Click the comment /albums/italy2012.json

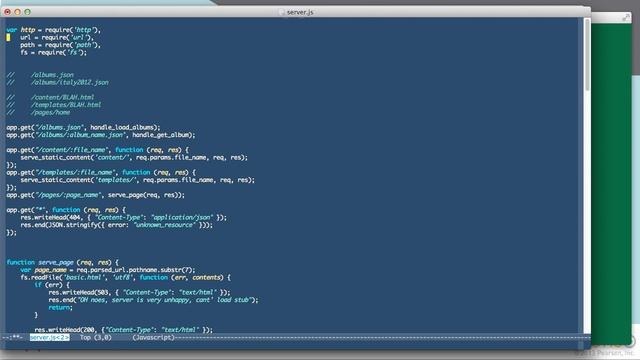70,82
